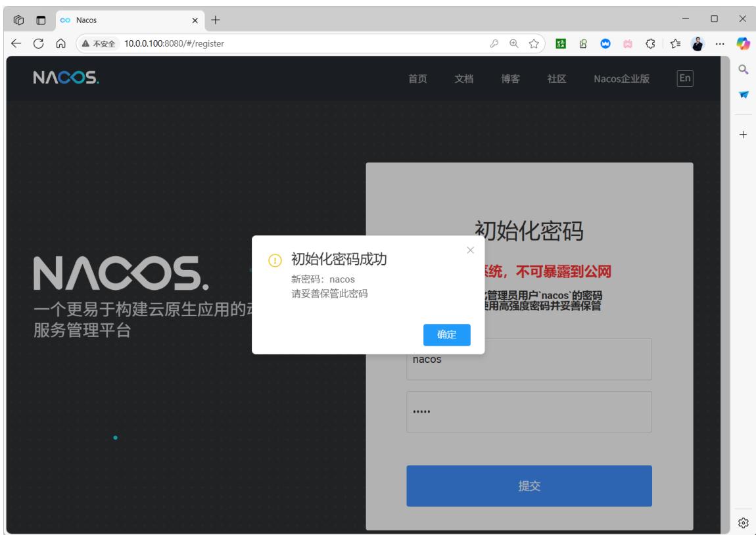Image resolution: width=756 pixels, height=535 pixels.
Task: Click the NACOS logo in the header
Action: (66, 78)
